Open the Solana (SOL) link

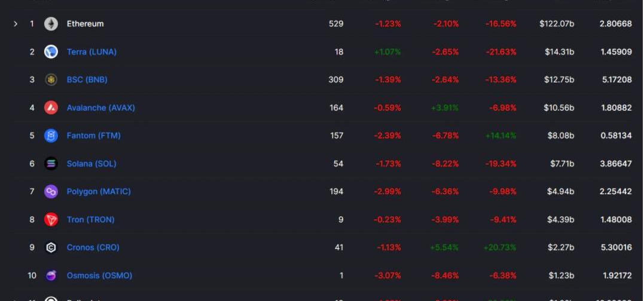tap(91, 164)
